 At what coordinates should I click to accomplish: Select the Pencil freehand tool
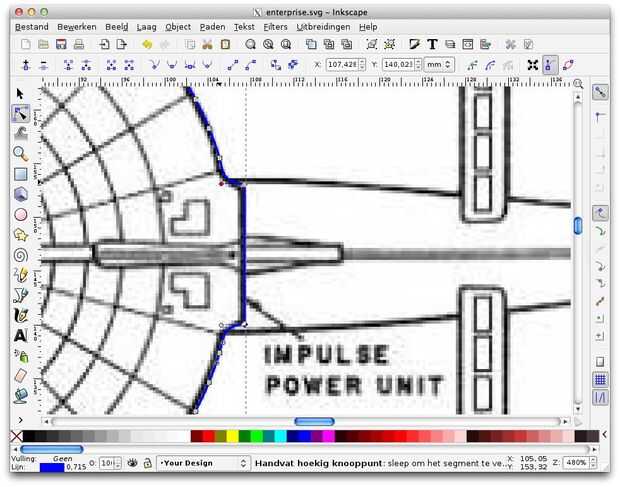21,275
